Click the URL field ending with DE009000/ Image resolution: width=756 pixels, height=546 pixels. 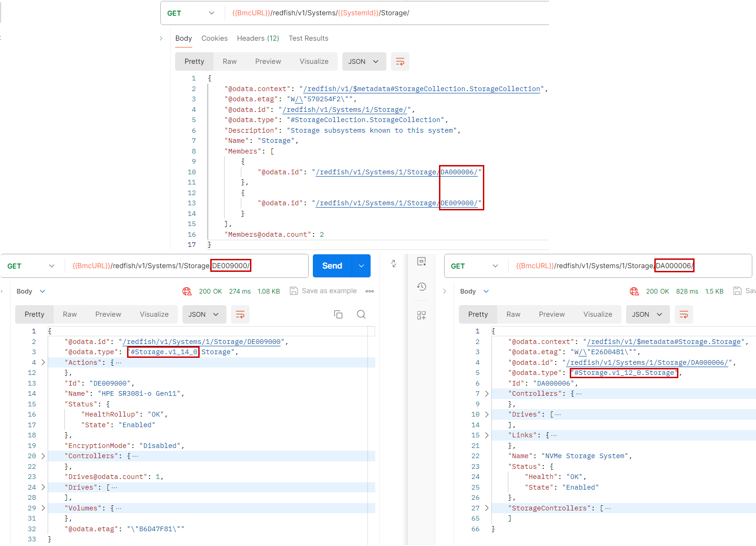tap(185, 266)
